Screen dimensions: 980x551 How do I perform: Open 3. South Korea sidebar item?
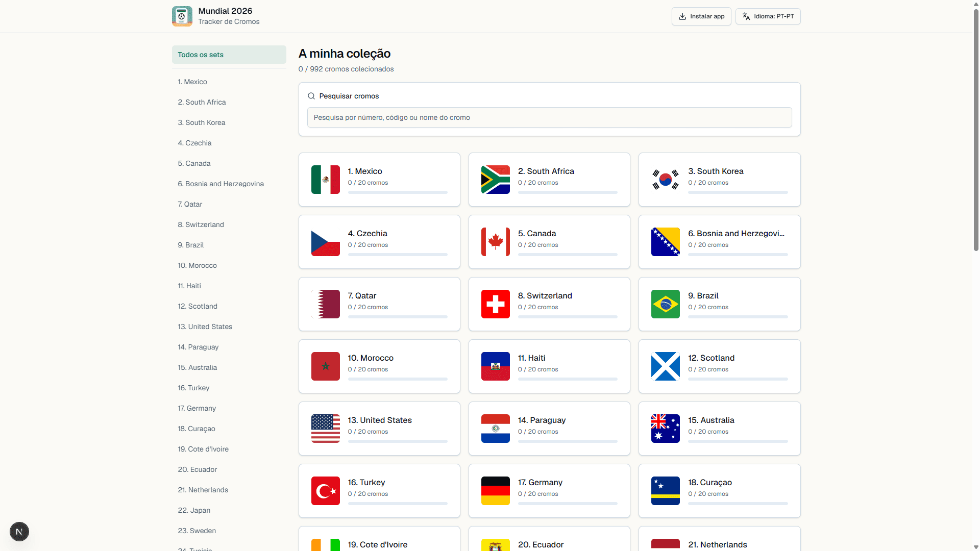pos(229,122)
